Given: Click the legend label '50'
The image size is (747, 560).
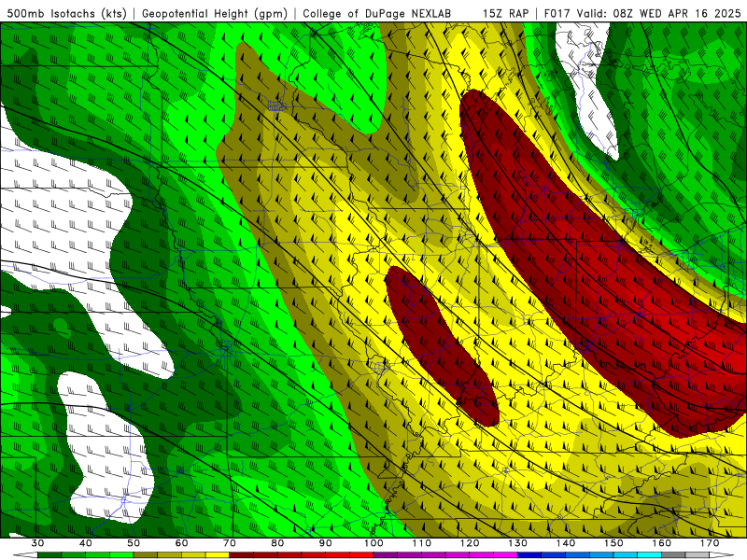Looking at the screenshot, I should coord(134,543).
